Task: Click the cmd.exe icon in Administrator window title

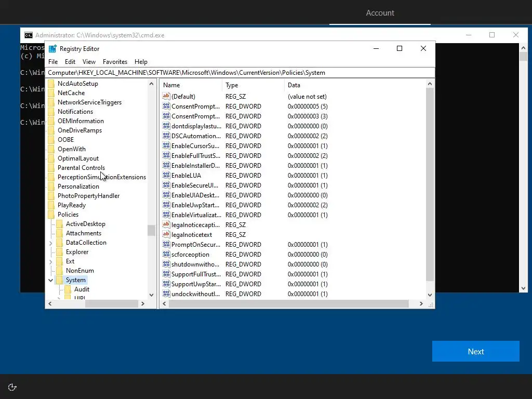Action: pos(29,35)
